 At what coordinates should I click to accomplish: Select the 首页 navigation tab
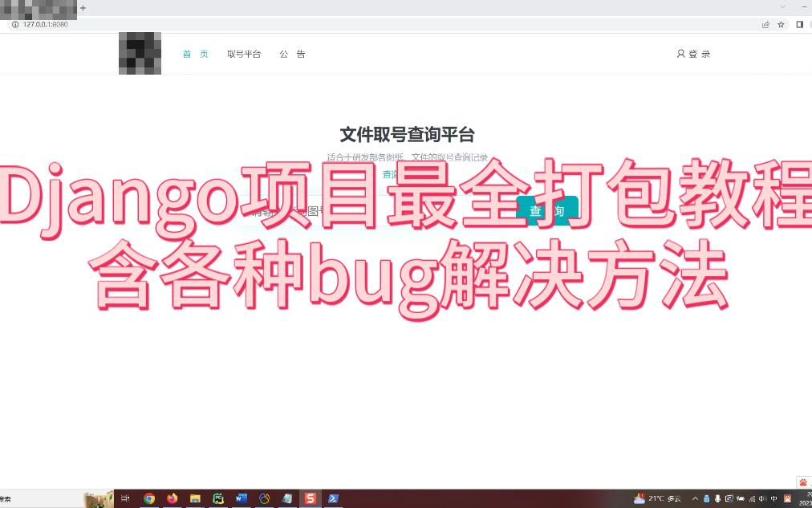coord(195,54)
